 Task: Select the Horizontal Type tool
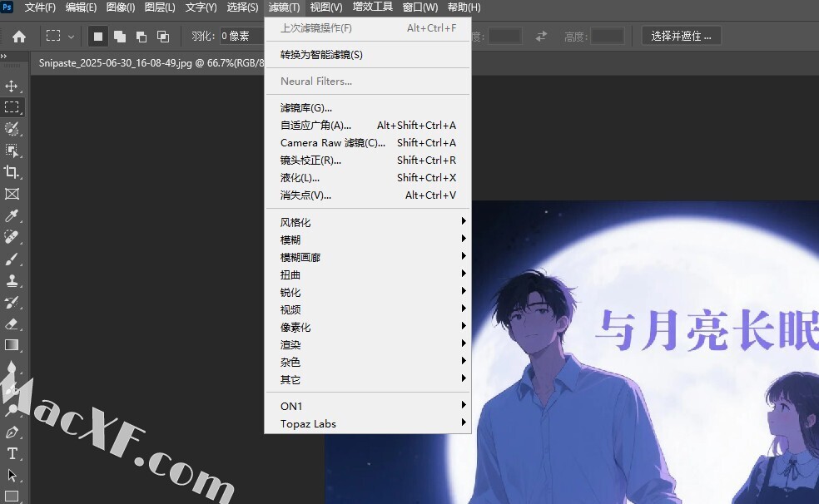pos(12,454)
